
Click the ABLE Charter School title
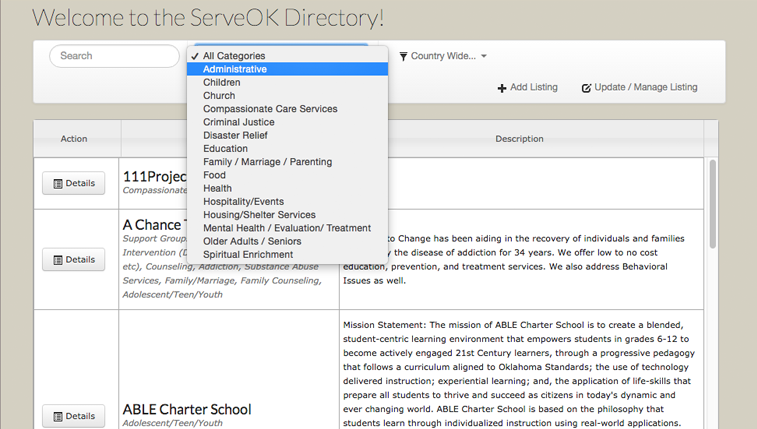pyautogui.click(x=187, y=410)
